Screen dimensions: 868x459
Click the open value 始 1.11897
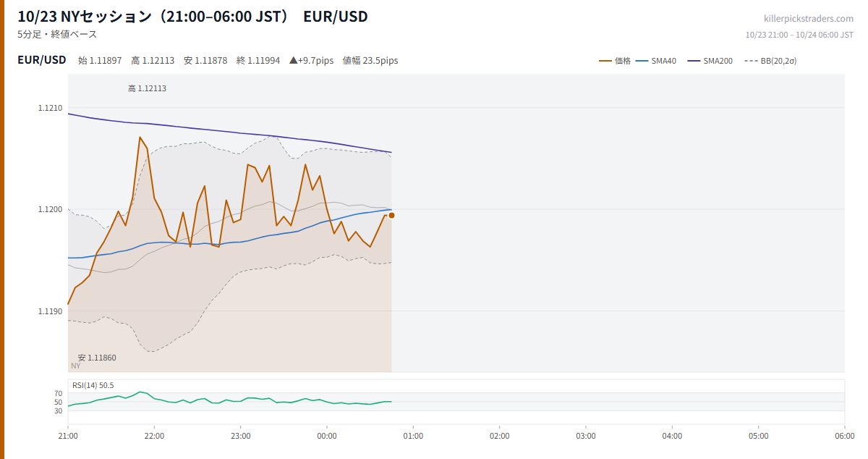[100, 61]
